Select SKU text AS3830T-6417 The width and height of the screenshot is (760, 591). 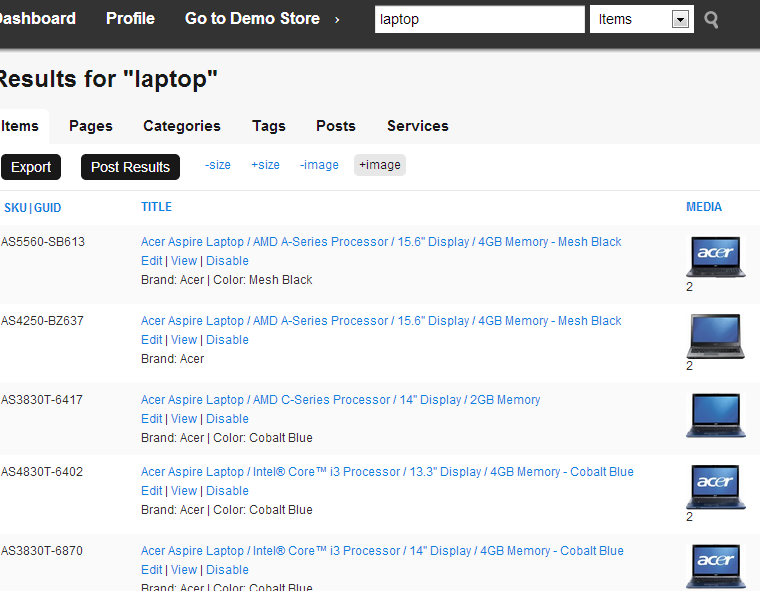[x=42, y=399]
